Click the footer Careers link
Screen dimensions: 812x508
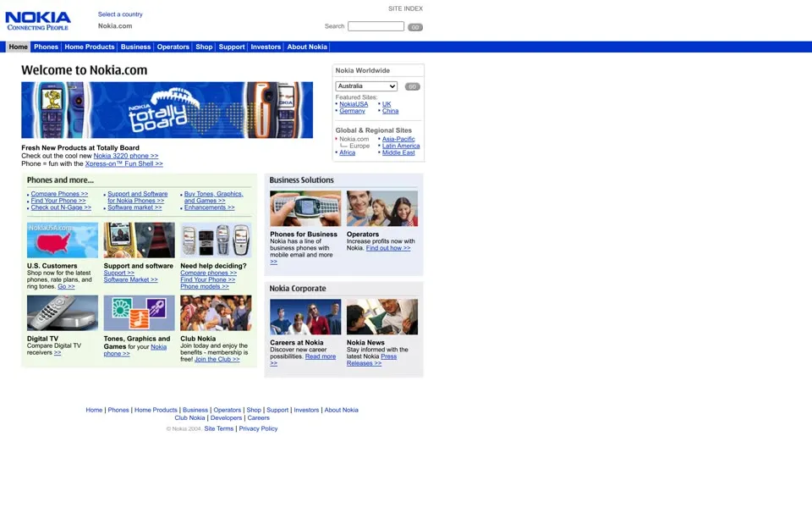[259, 417]
